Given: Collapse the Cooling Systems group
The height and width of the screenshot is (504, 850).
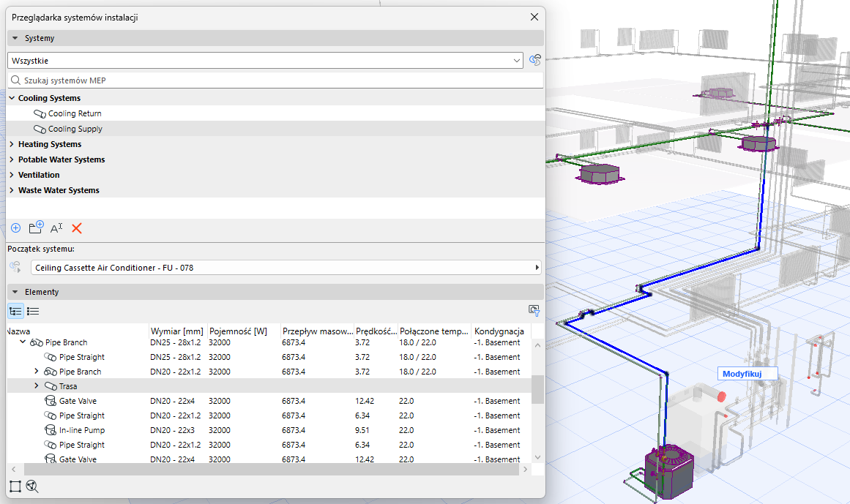Looking at the screenshot, I should [x=12, y=98].
